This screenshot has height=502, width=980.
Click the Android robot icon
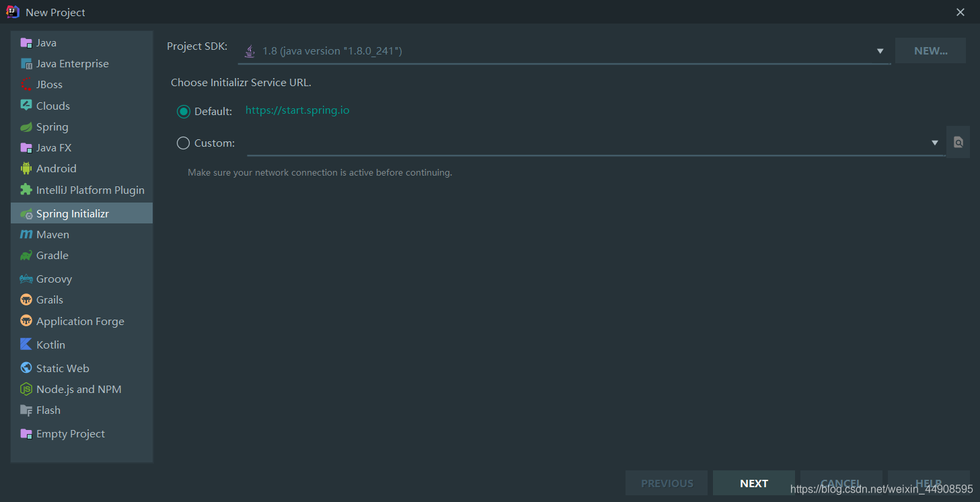26,169
